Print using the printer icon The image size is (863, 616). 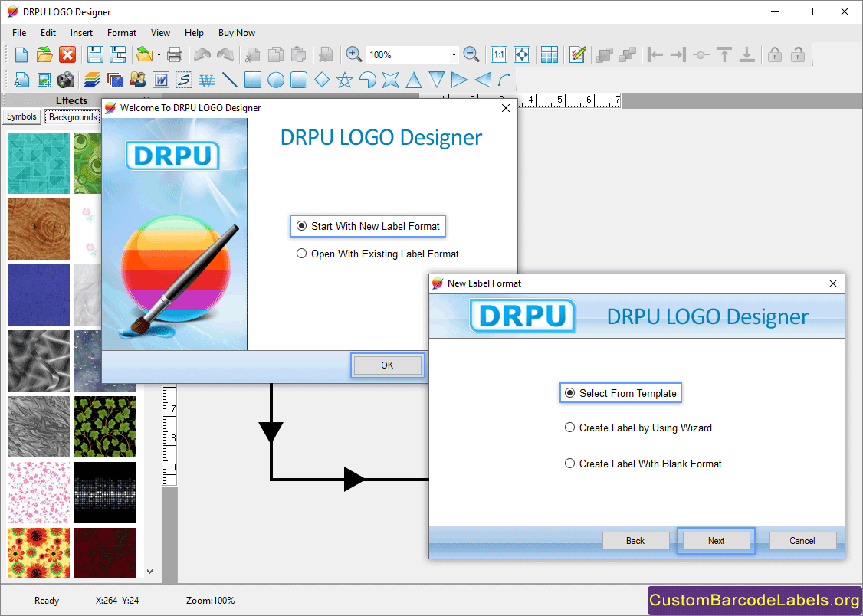click(x=175, y=54)
